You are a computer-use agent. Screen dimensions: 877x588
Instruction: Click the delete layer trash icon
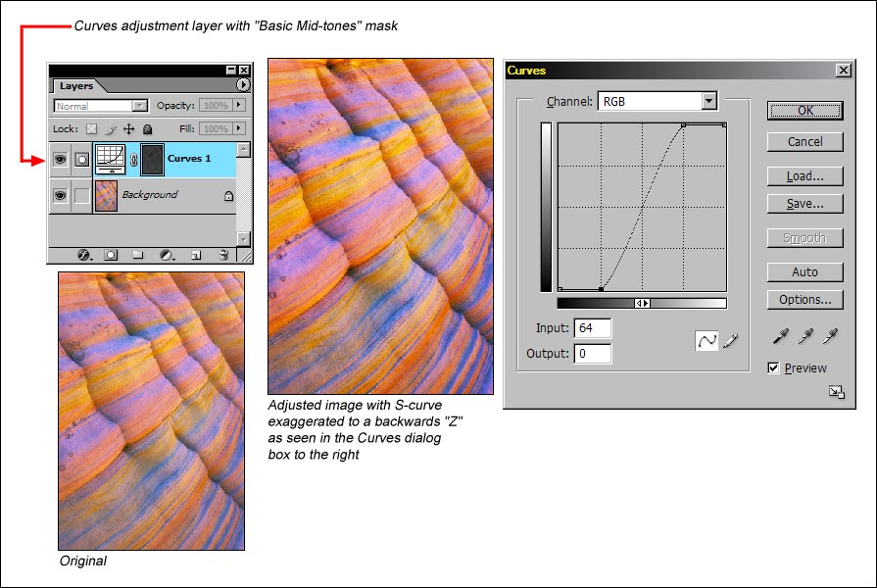[223, 255]
